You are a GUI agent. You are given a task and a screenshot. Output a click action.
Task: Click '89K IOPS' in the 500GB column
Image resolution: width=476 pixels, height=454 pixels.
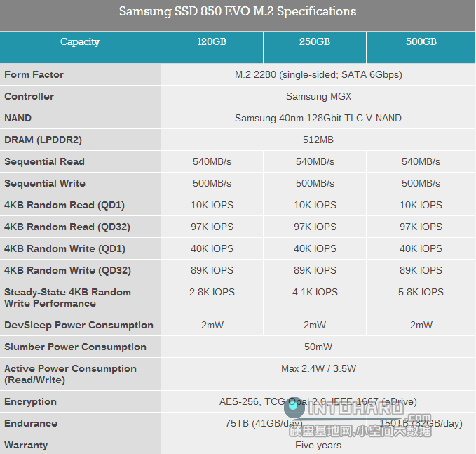click(421, 270)
